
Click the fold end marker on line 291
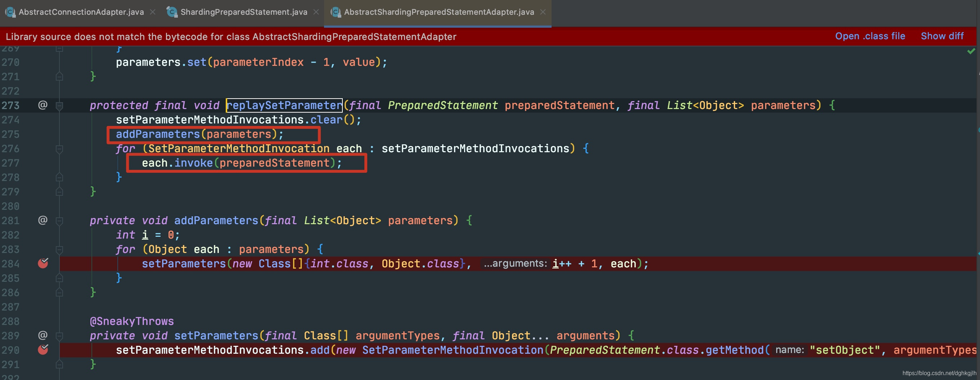click(x=59, y=364)
